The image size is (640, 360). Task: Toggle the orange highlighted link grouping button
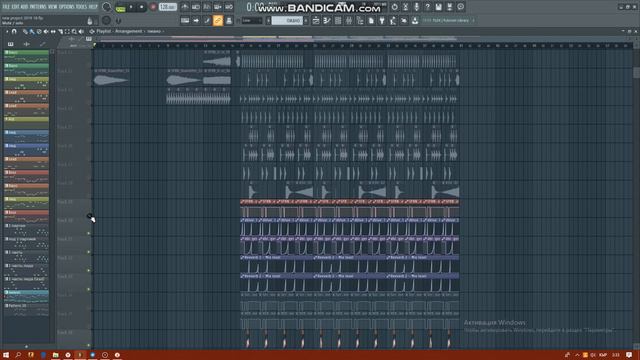tap(218, 20)
